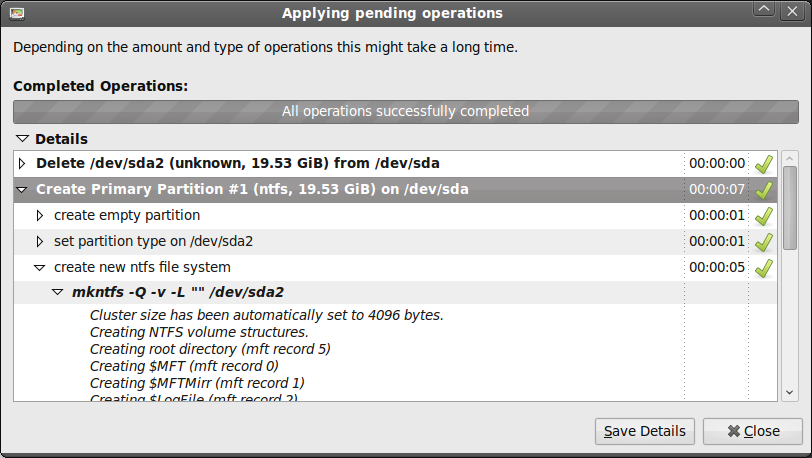Click the all operations completed progress bar
Screen dimensions: 812x458
click(x=405, y=111)
